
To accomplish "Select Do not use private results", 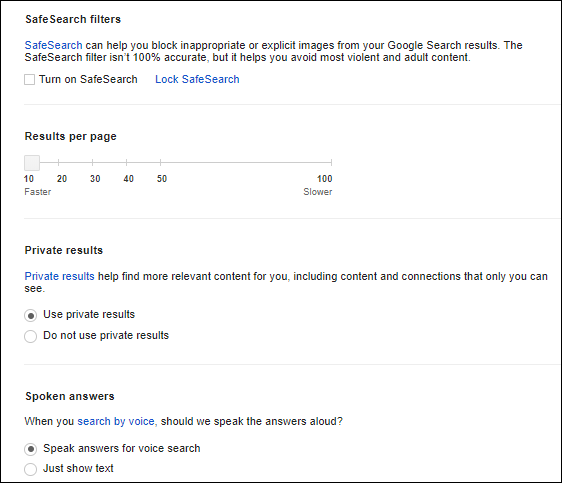I will pos(30,336).
